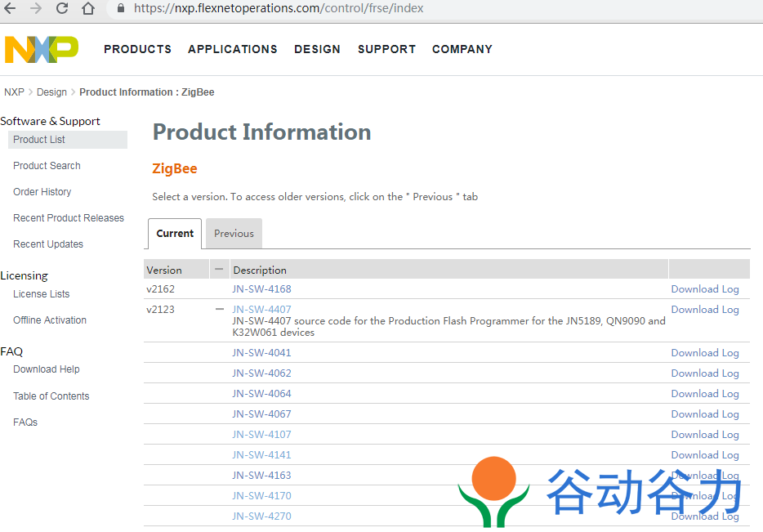Click Download Log for JN-SW-4064

pyautogui.click(x=705, y=394)
